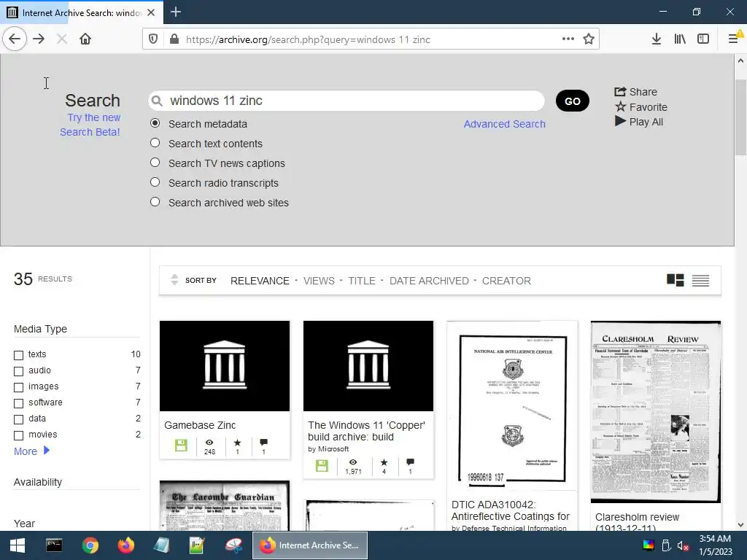Click Gamebase Zinc reviews comment icon
Image resolution: width=747 pixels, height=560 pixels.
coord(263,443)
